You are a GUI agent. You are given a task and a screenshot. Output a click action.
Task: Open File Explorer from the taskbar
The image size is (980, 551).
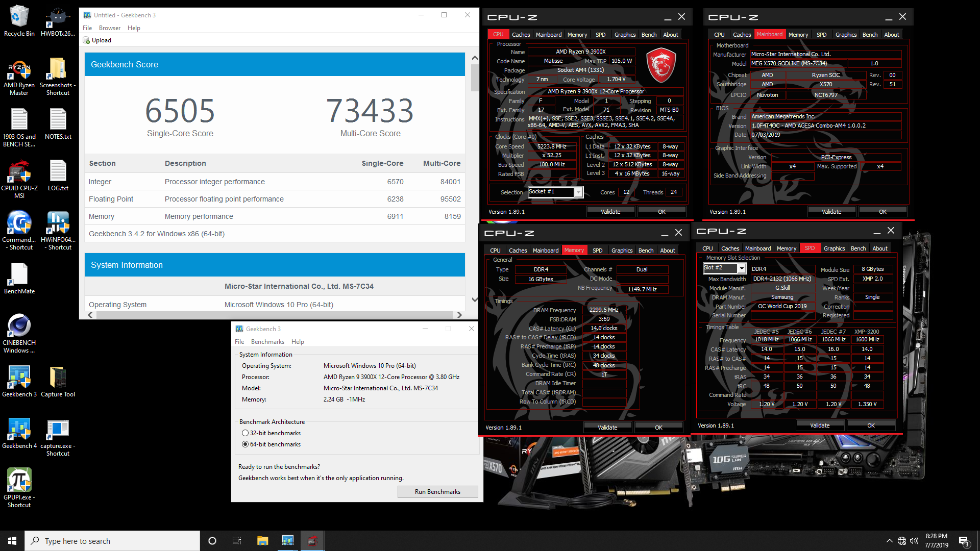[x=262, y=541]
